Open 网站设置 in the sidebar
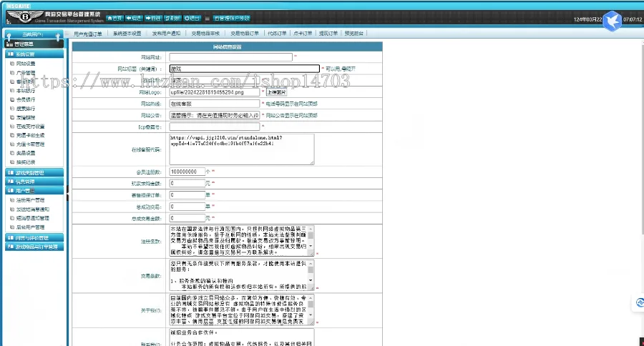 26,63
